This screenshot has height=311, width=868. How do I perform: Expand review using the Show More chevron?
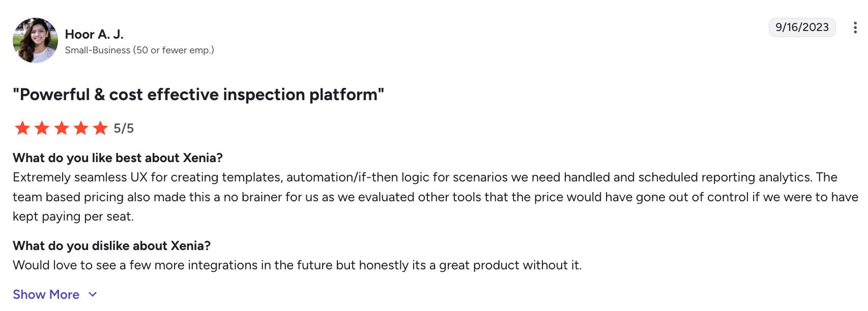point(93,294)
